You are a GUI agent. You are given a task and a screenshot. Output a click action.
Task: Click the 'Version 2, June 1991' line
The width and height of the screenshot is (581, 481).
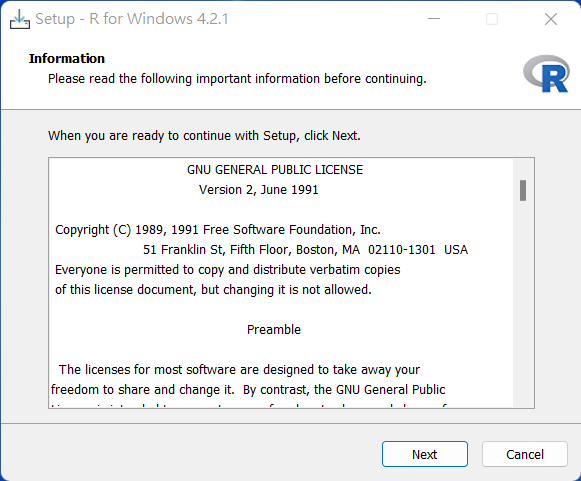(259, 190)
